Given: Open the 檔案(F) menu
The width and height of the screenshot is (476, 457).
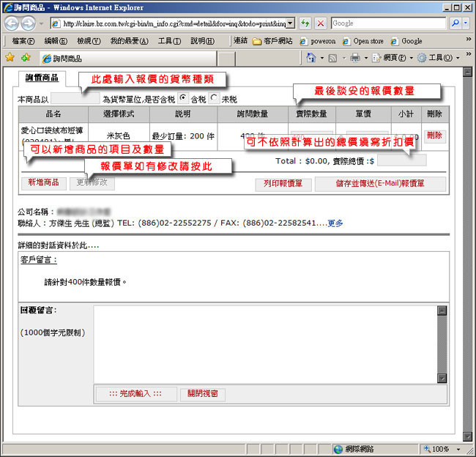Looking at the screenshot, I should [23, 41].
